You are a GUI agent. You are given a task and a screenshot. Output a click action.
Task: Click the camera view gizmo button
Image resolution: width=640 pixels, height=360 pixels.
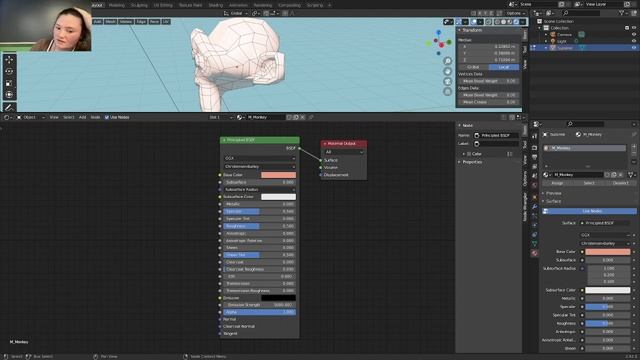[448, 82]
